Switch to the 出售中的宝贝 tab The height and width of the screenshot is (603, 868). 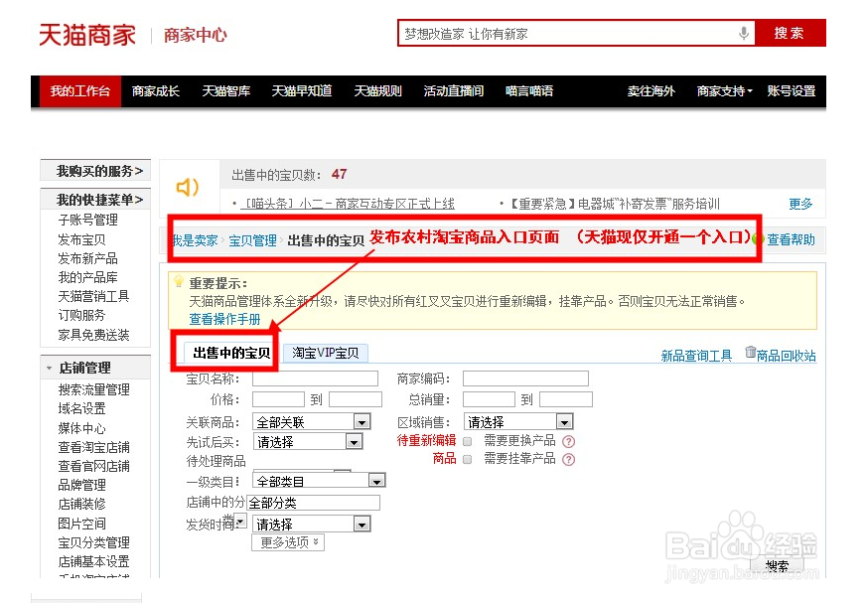coord(231,353)
